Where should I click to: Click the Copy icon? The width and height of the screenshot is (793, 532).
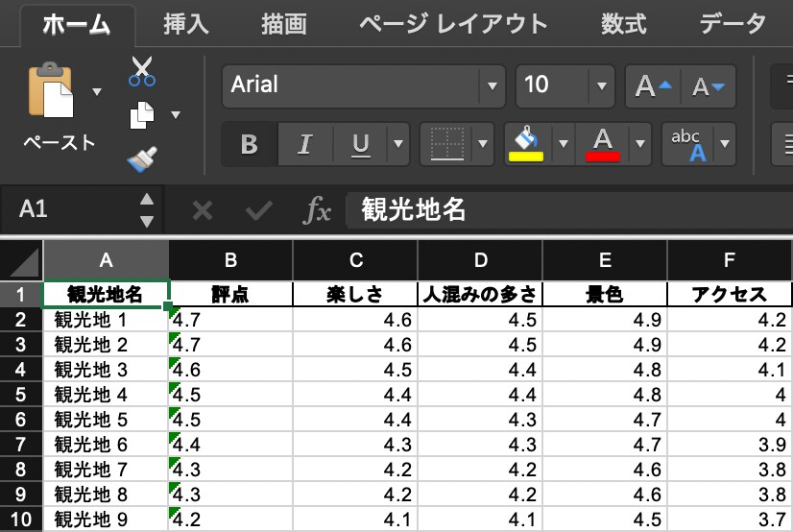coord(142,115)
